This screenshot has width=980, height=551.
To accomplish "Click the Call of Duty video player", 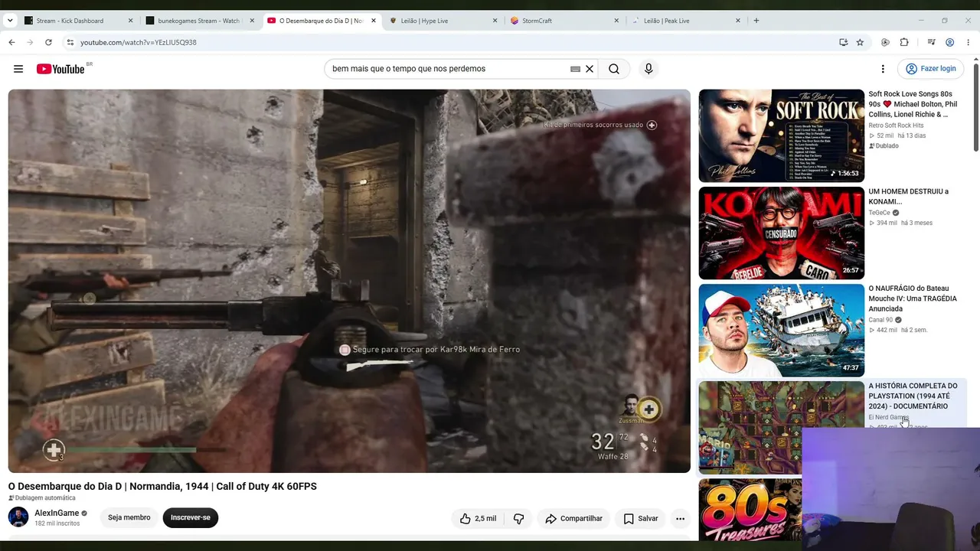I will click(349, 281).
